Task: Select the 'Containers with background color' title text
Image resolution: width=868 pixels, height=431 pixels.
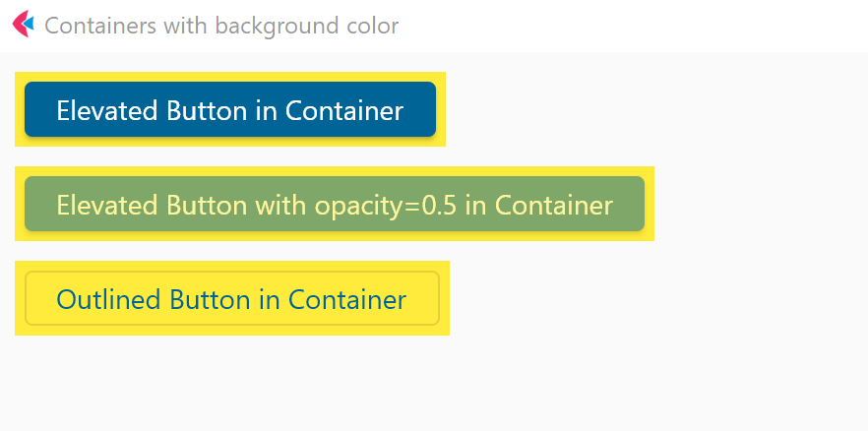Action: (x=221, y=26)
